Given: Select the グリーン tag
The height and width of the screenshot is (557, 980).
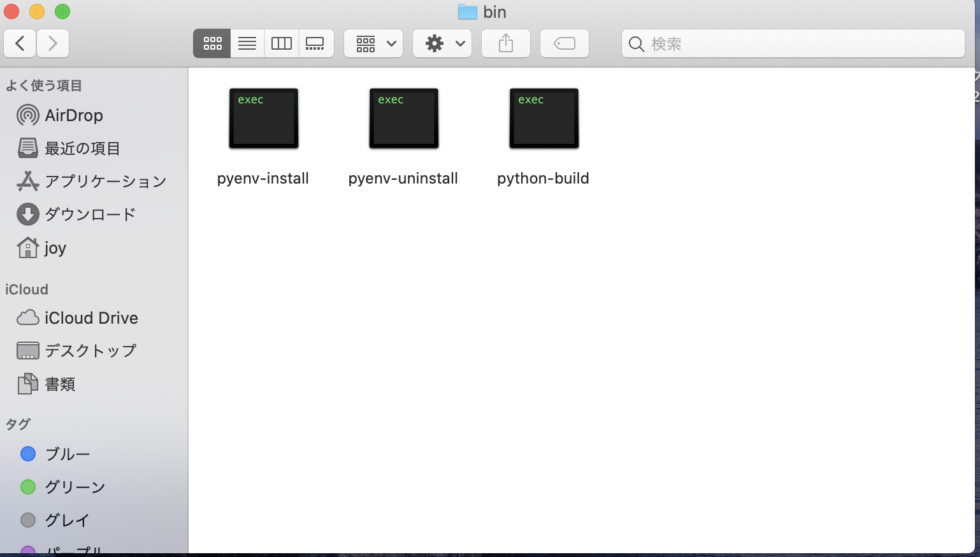Looking at the screenshot, I should 94,487.
